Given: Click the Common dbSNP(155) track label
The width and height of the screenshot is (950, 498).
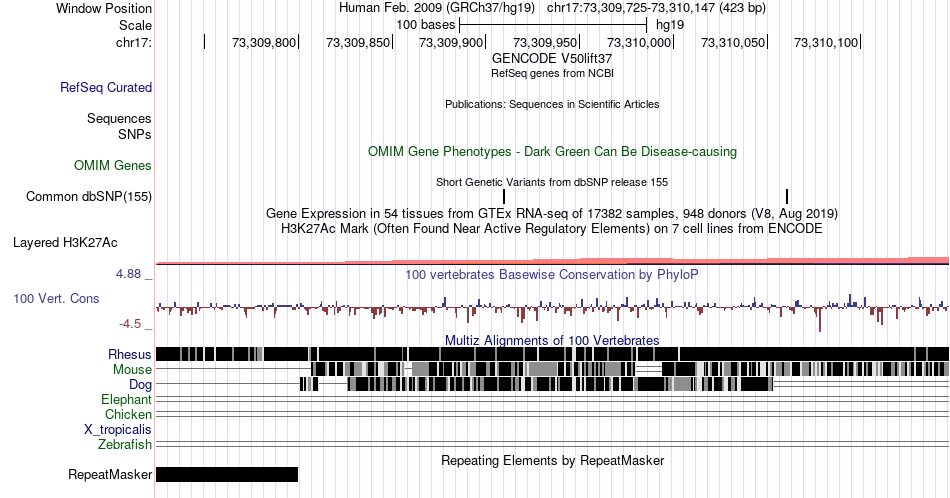Looking at the screenshot, I should pyautogui.click(x=89, y=196).
